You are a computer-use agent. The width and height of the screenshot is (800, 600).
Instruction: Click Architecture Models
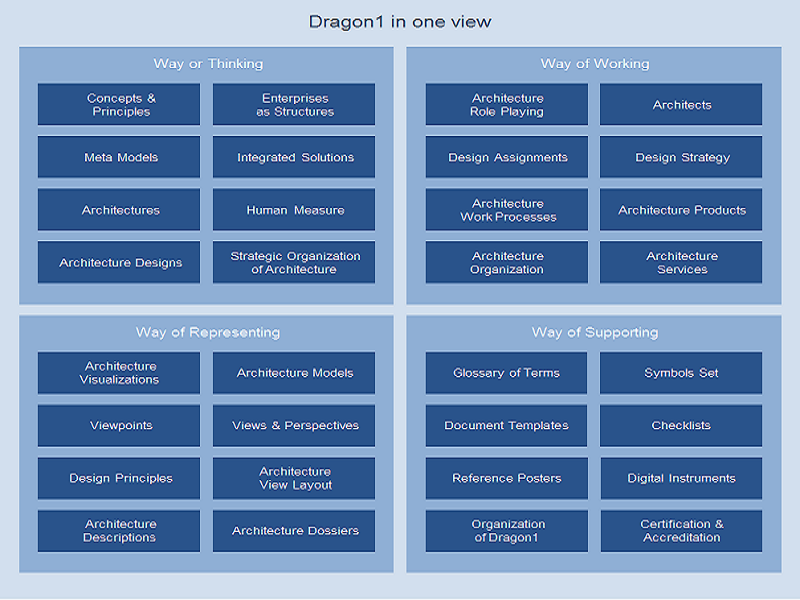[x=294, y=373]
